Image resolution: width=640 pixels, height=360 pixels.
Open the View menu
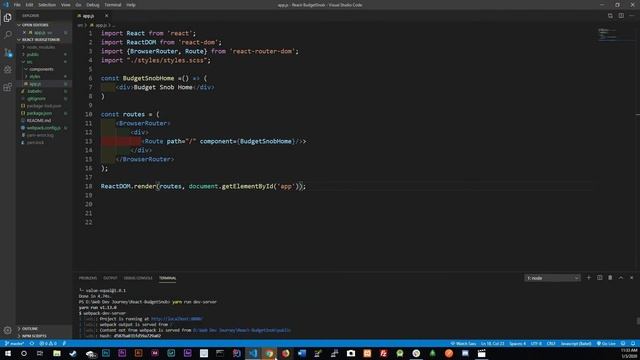coord(65,5)
